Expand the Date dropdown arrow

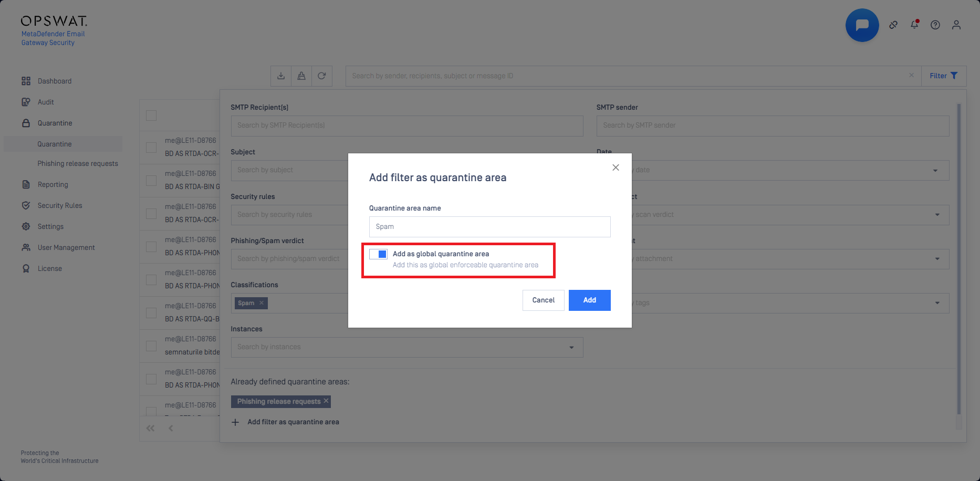pyautogui.click(x=935, y=170)
